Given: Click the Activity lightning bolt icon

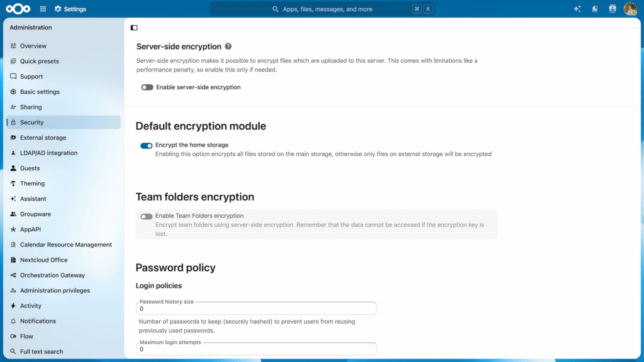Looking at the screenshot, I should (x=13, y=306).
